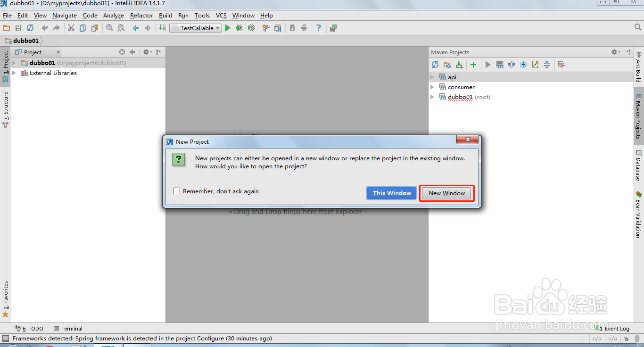The height and width of the screenshot is (347, 644).
Task: Click the Back navigation arrow
Action: point(136,28)
